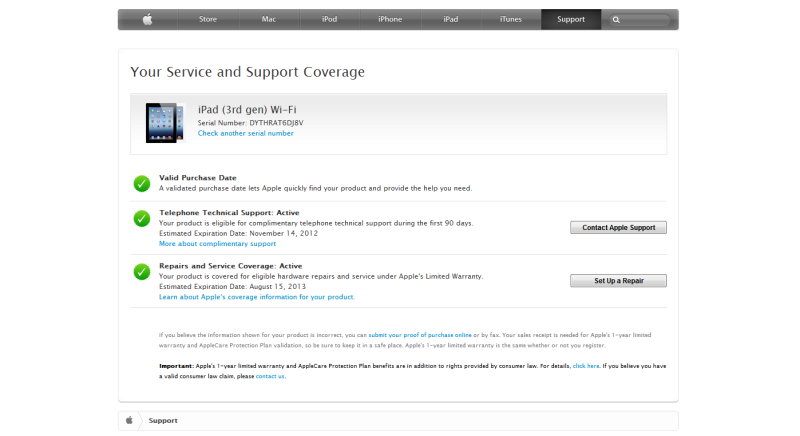Go to the Mac section
Image resolution: width=800 pixels, height=436 pixels.
269,19
